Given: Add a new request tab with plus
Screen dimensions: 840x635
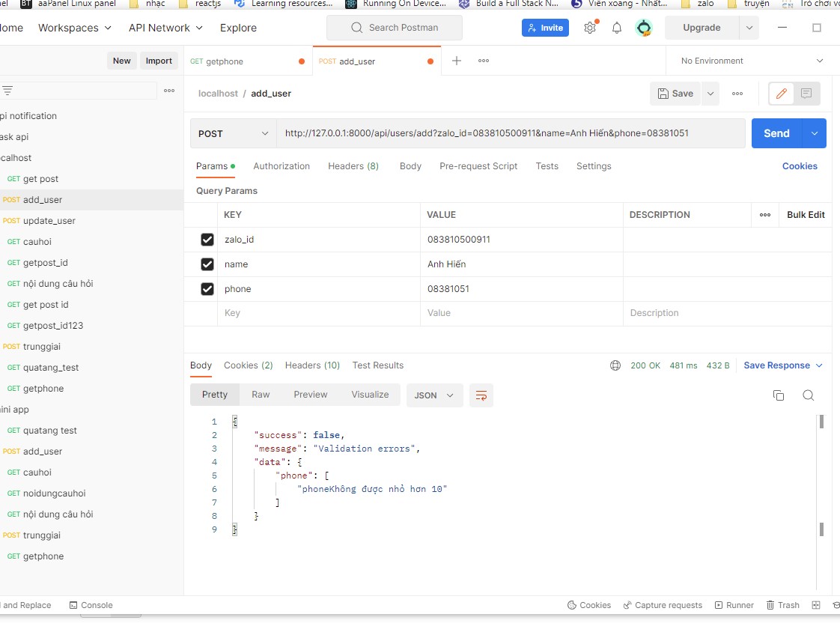Looking at the screenshot, I should pos(457,61).
